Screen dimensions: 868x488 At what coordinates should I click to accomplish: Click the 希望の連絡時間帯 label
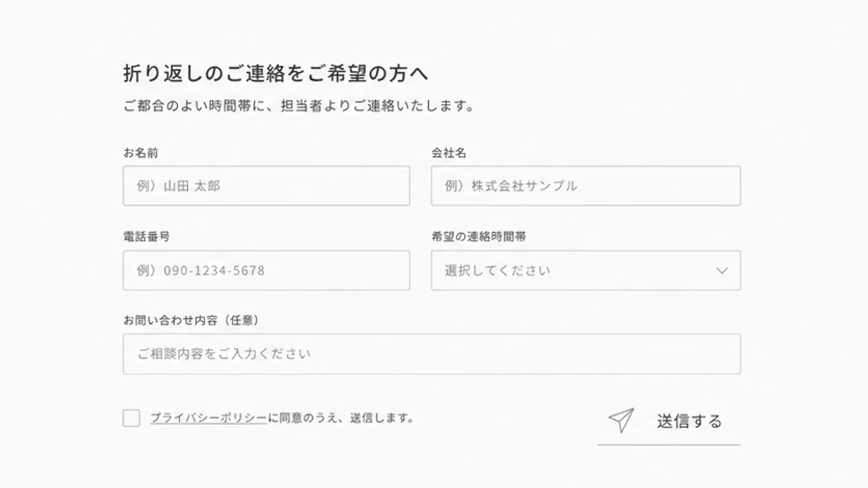tap(483, 236)
